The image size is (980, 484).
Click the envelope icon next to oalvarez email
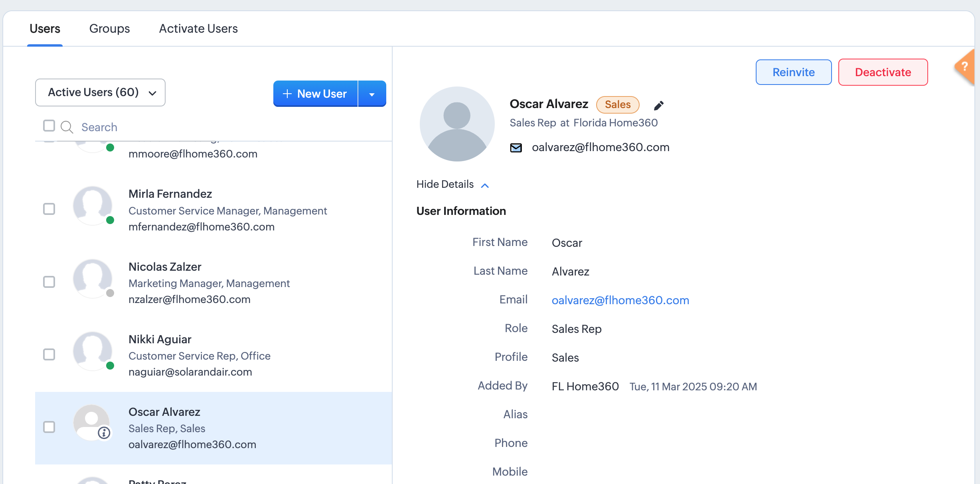(x=516, y=148)
